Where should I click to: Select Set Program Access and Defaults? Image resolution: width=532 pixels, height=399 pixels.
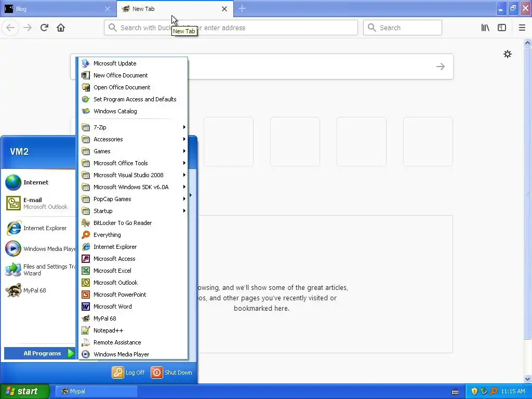point(132,99)
